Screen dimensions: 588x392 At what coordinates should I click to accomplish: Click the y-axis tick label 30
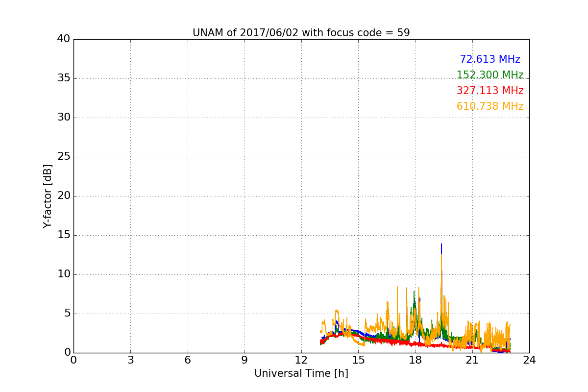(64, 118)
